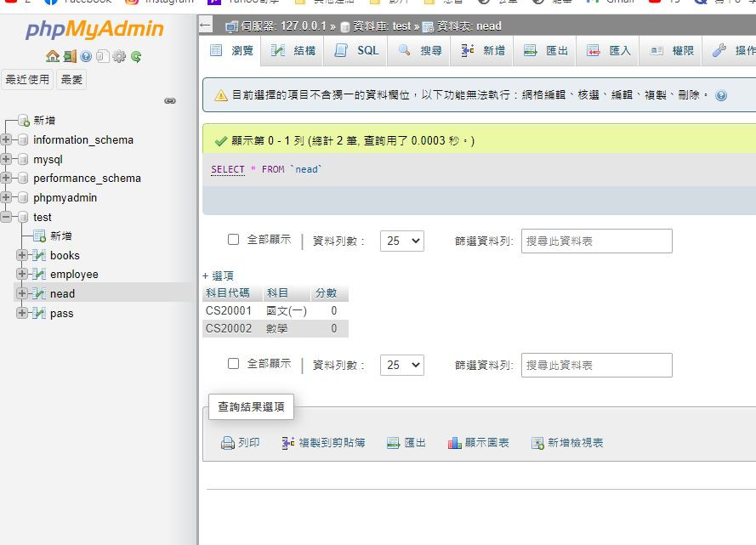This screenshot has height=545, width=756.
Task: Collapse navigation panel arrow in breadcrumb bar
Action: (x=206, y=25)
